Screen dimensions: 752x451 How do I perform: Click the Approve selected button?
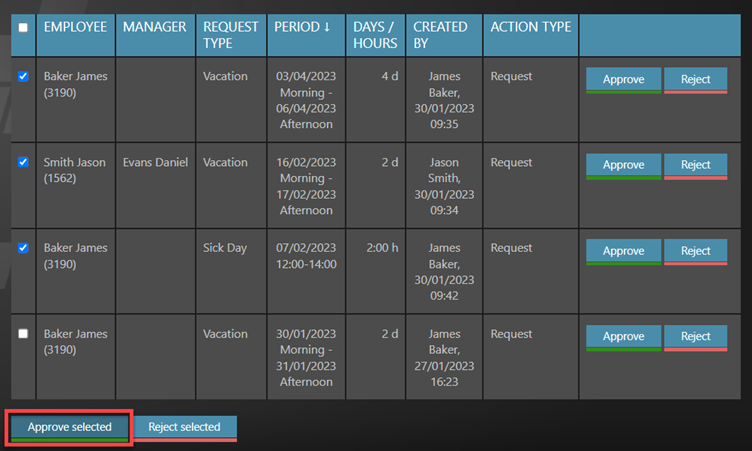pos(69,427)
